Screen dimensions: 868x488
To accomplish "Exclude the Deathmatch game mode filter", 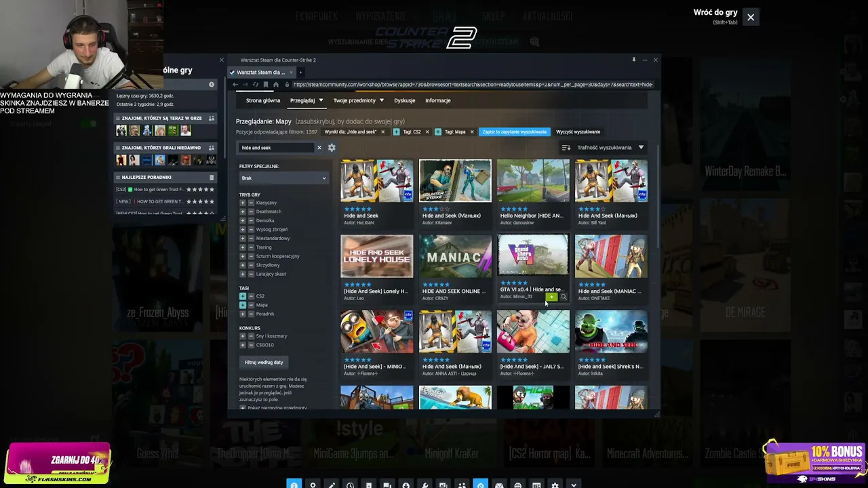I will 251,211.
